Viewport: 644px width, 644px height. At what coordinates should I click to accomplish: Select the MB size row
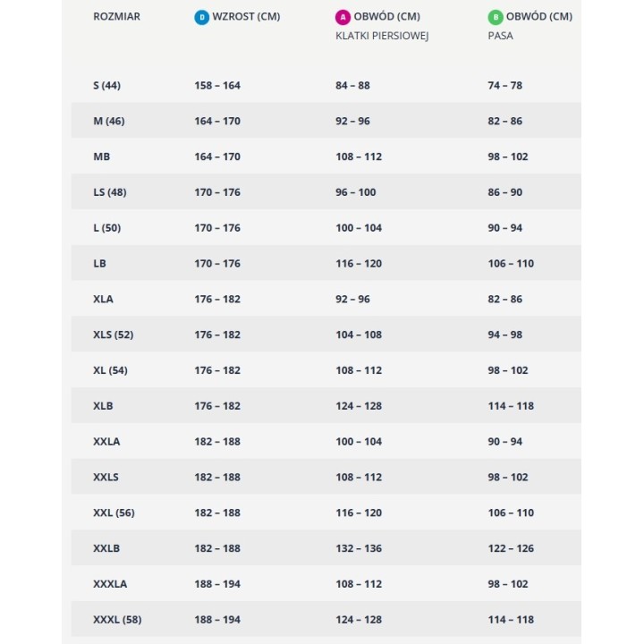326,157
